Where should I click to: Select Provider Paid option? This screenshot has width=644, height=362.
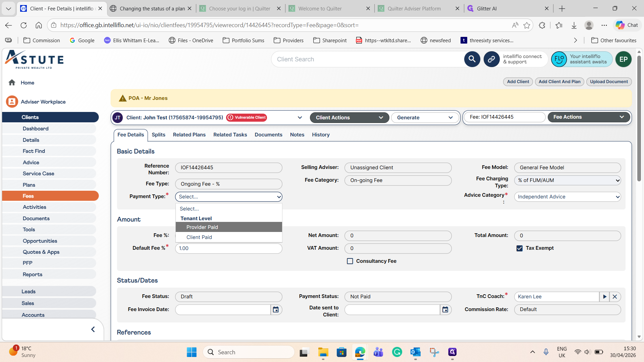click(229, 227)
